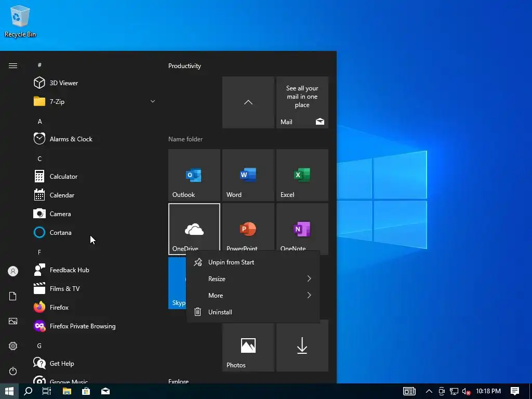Select the Recycle Bin on the desktop

20,21
